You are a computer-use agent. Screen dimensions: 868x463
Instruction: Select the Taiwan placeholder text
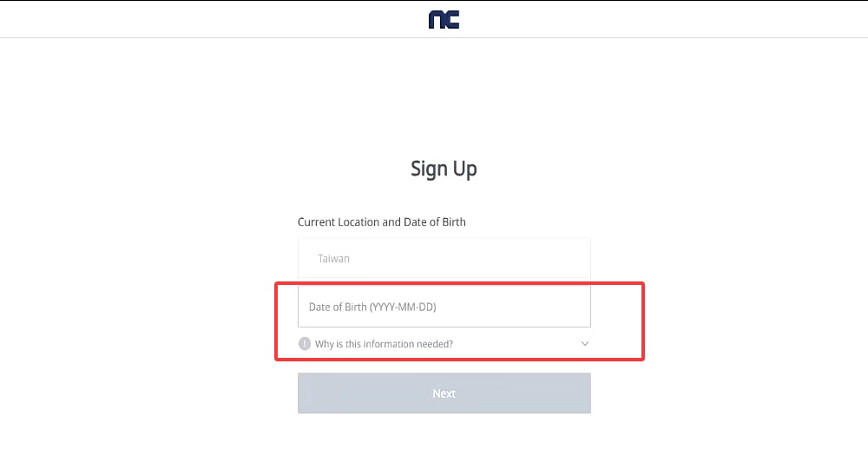333,258
